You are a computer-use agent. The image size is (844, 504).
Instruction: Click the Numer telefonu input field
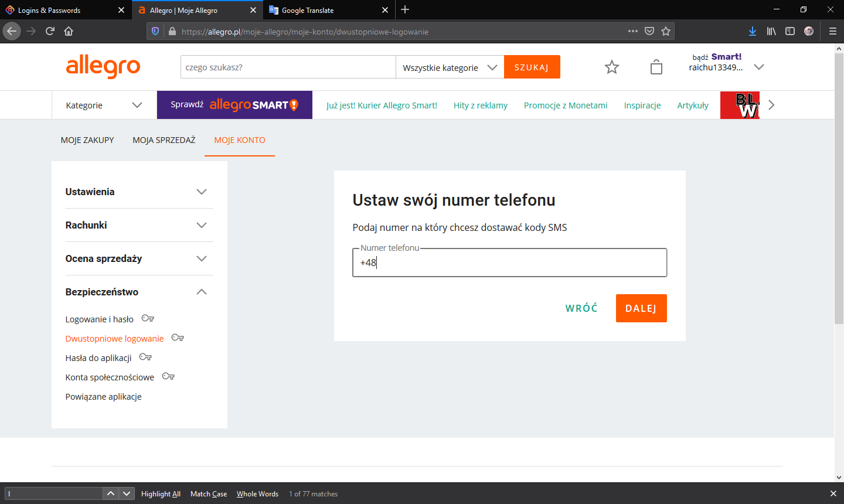pos(509,263)
